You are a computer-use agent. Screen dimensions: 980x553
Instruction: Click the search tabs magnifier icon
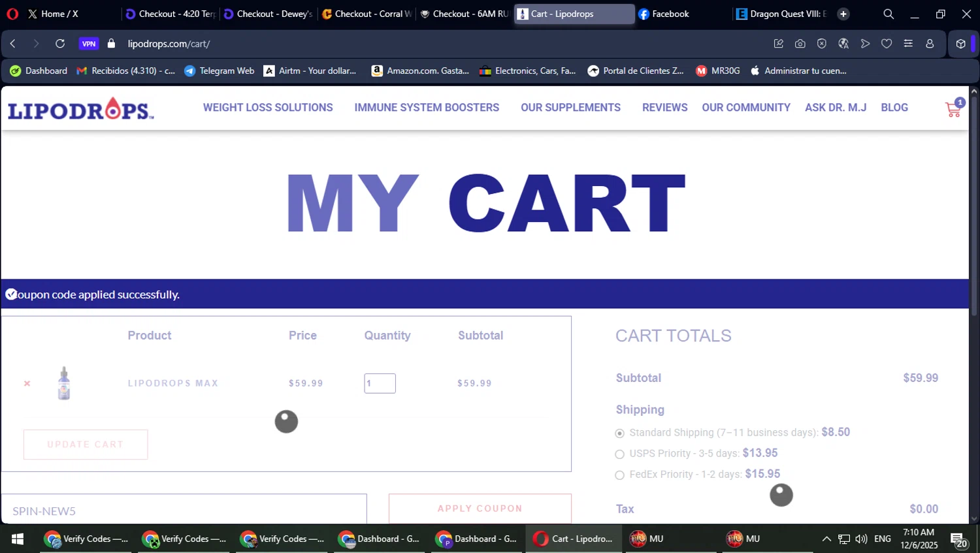(889, 14)
